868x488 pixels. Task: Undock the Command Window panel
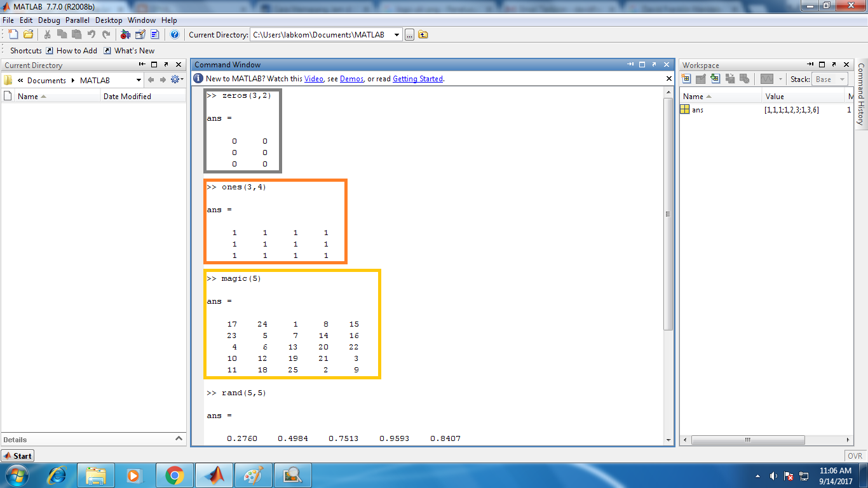653,64
